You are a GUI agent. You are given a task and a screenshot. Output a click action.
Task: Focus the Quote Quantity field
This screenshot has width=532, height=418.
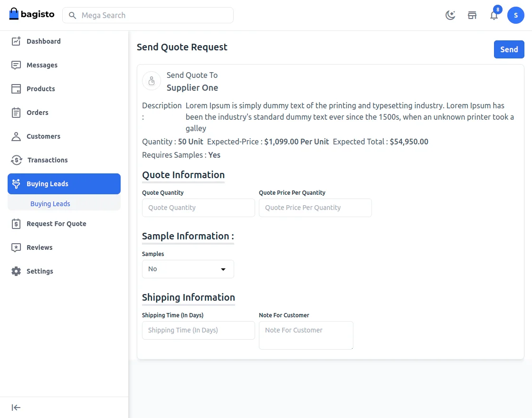coord(198,208)
